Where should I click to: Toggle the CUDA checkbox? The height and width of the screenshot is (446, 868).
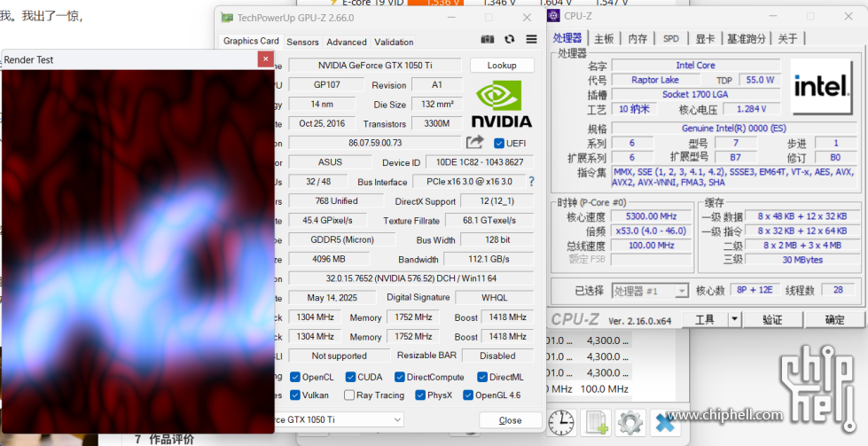[350, 378]
